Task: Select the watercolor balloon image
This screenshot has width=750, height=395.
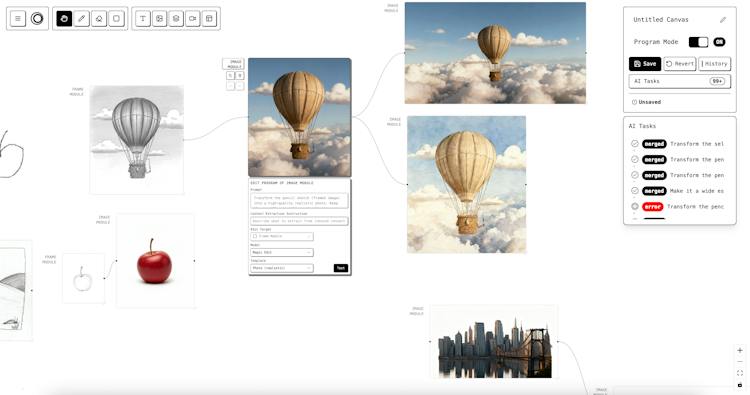Action: click(466, 185)
